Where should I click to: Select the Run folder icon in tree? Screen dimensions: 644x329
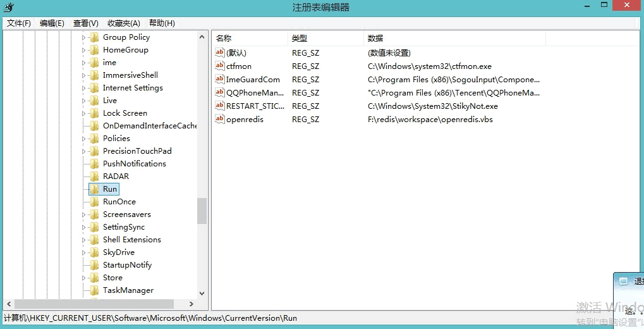point(95,189)
